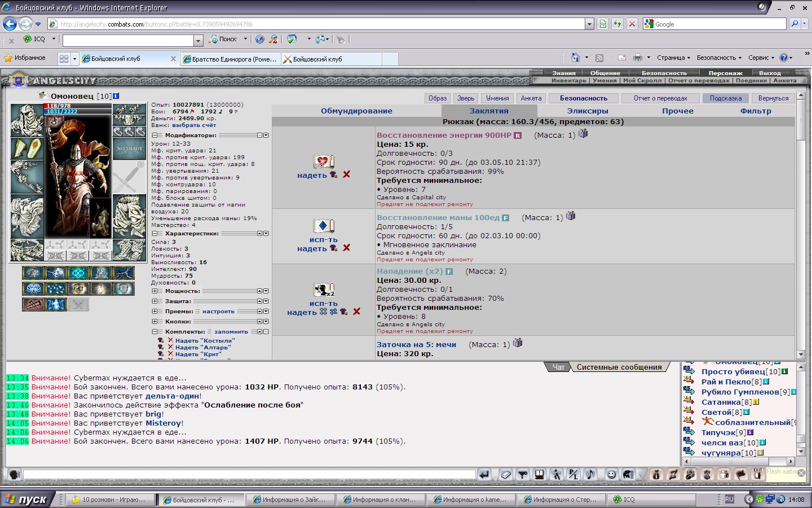
Task: Open the Страница dropdown menu
Action: coord(673,58)
